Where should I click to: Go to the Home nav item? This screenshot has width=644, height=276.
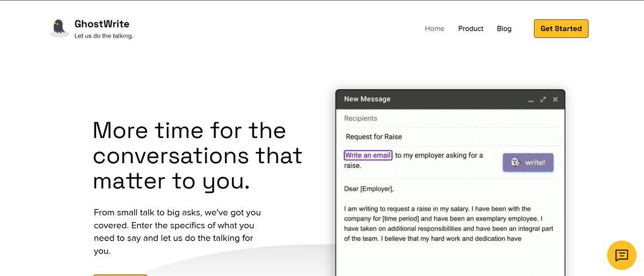pyautogui.click(x=434, y=28)
